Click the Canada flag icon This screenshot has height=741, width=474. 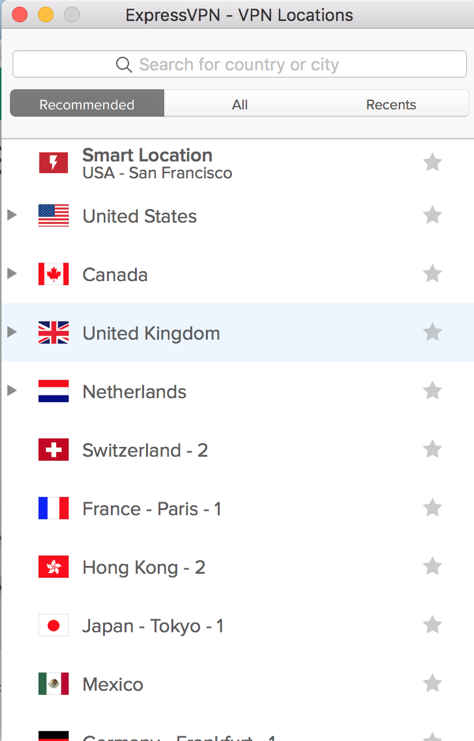[x=53, y=274]
